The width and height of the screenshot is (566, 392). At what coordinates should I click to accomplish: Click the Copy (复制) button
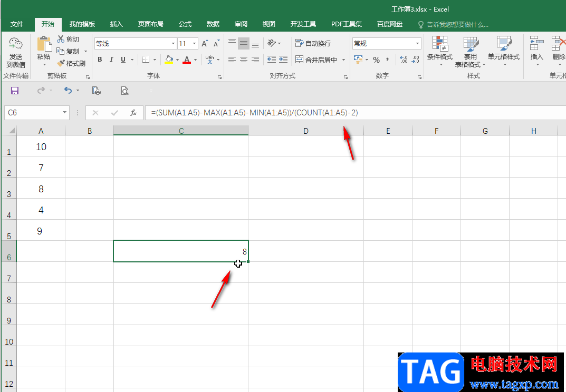[x=68, y=51]
